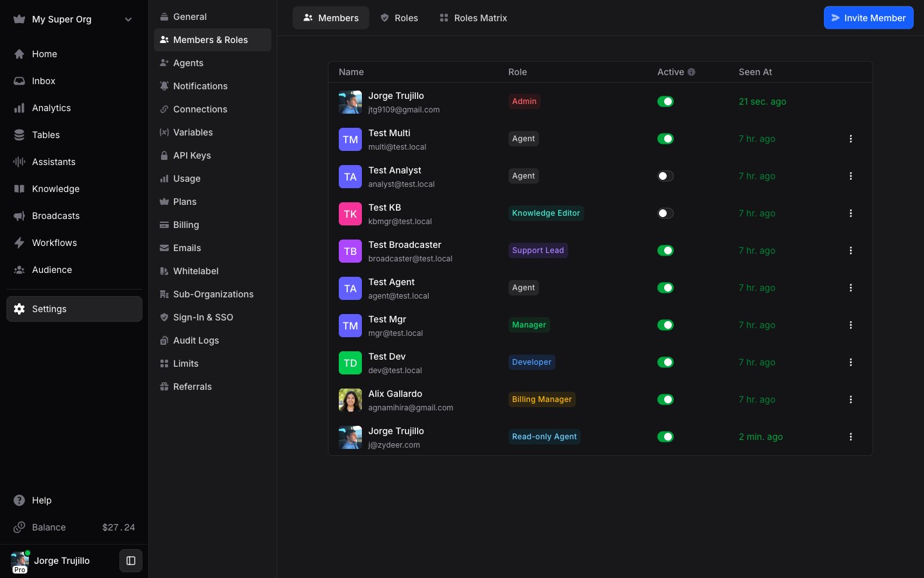The height and width of the screenshot is (578, 924).
Task: Open the three-dot menu for Test Mgr
Action: [x=851, y=325]
